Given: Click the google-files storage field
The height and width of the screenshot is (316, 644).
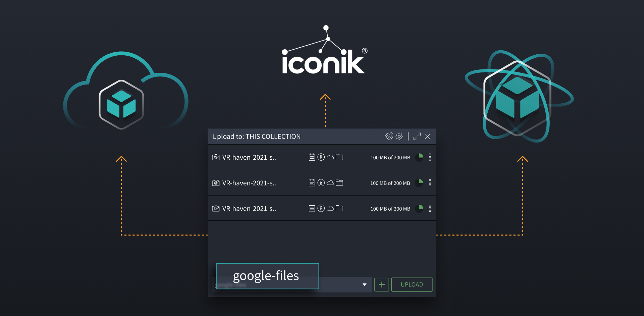Looking at the screenshot, I should [x=267, y=276].
